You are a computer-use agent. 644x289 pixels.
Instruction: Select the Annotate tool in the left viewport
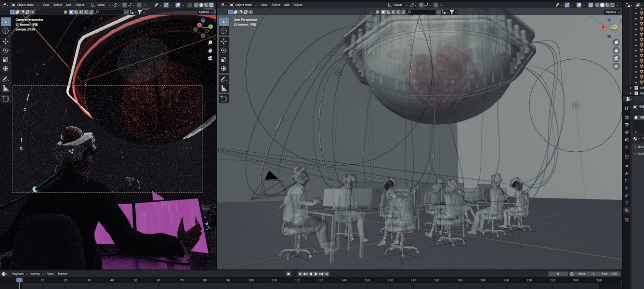6,79
